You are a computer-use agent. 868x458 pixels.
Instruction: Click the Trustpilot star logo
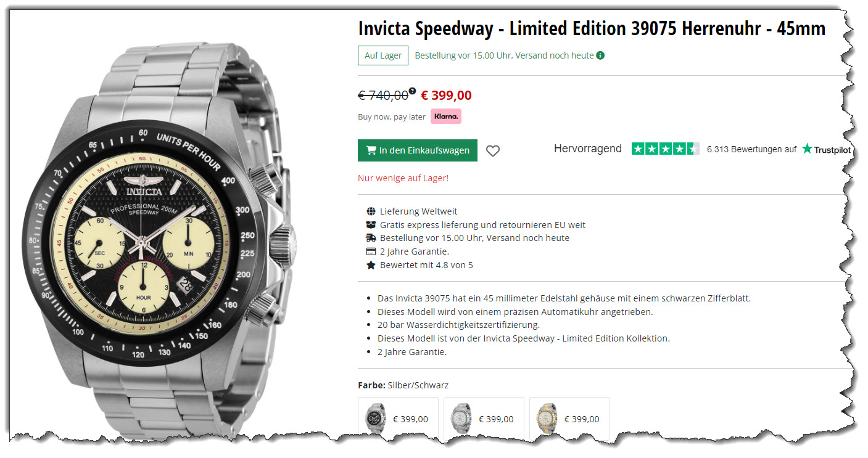[x=807, y=149]
